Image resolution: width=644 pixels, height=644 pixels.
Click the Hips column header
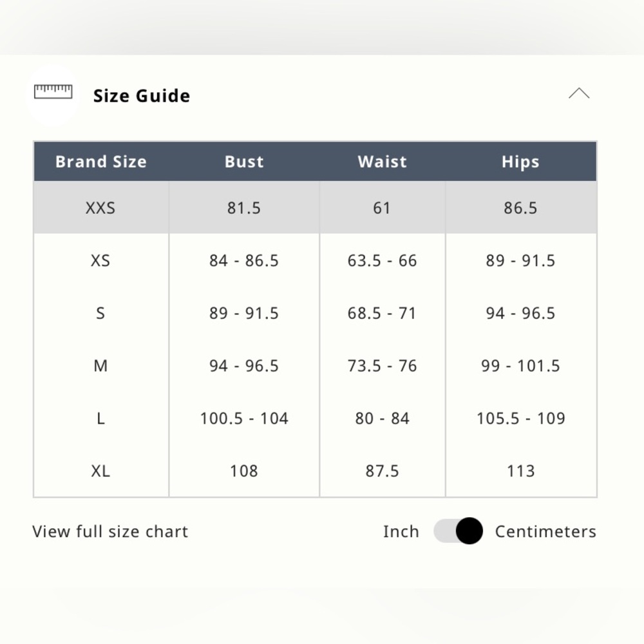point(520,162)
